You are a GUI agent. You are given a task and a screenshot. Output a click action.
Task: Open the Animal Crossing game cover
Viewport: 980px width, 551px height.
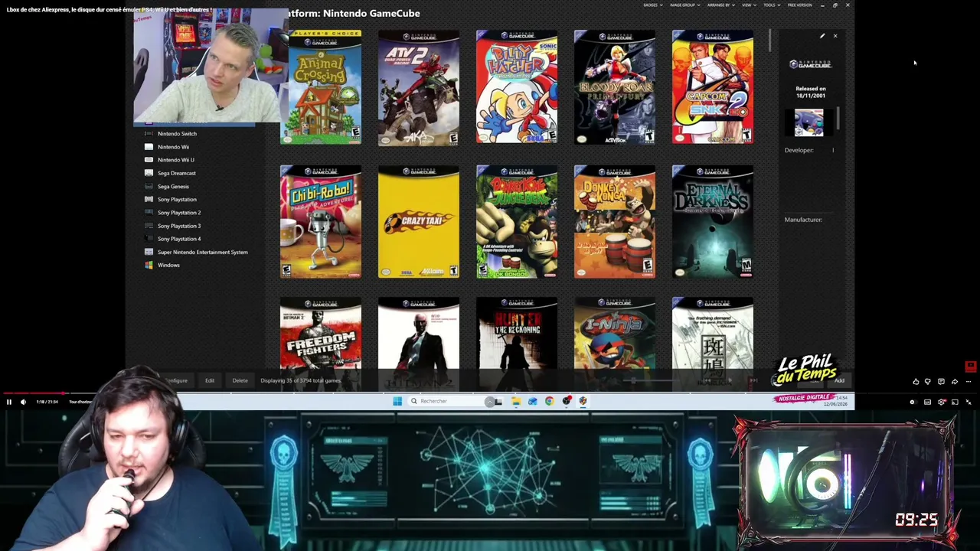point(321,87)
